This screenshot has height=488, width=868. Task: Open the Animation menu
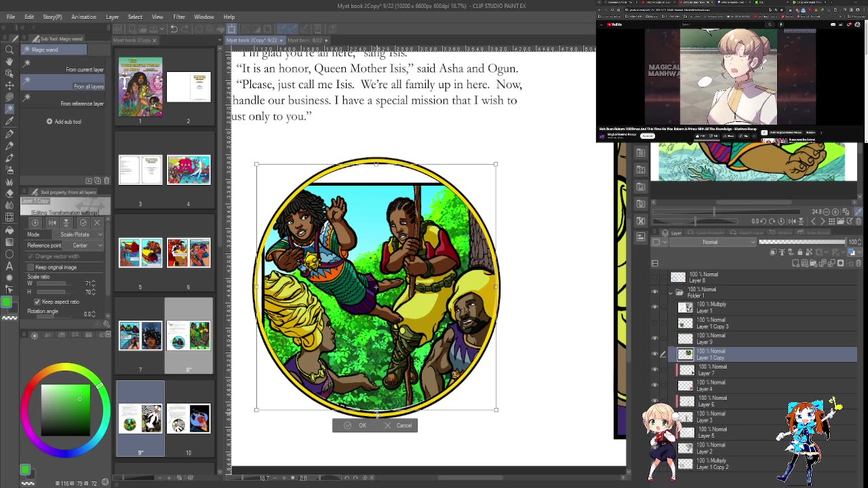83,17
